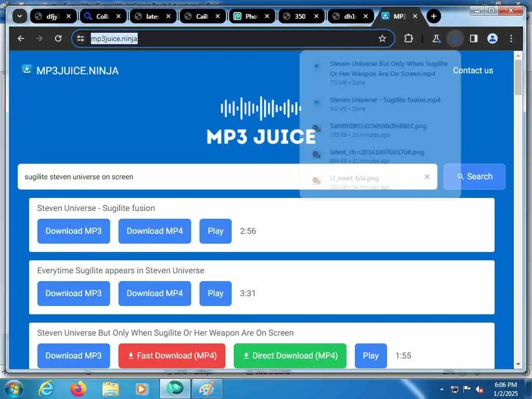This screenshot has height=399, width=532.
Task: Click green Direct Download (MP4) button
Action: pyautogui.click(x=290, y=355)
